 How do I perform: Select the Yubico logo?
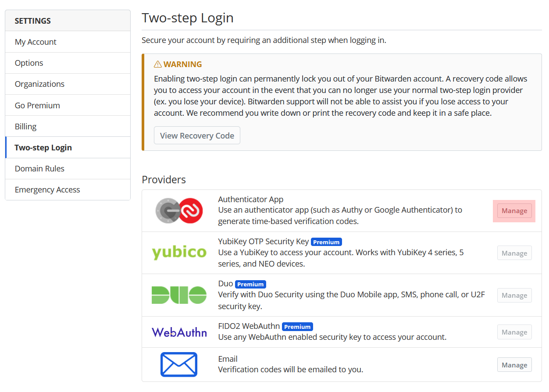179,253
